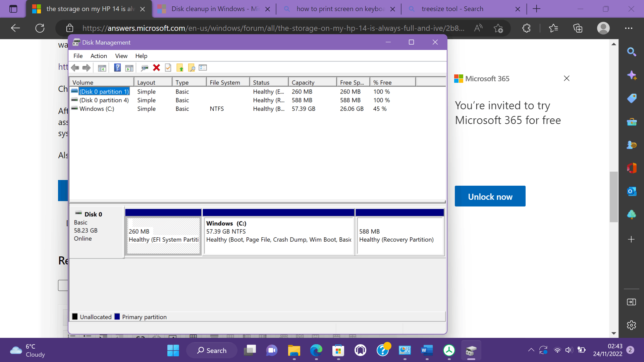Click the checklist settings toolbar icon
Viewport: 644px width, 362px height.
click(x=203, y=68)
